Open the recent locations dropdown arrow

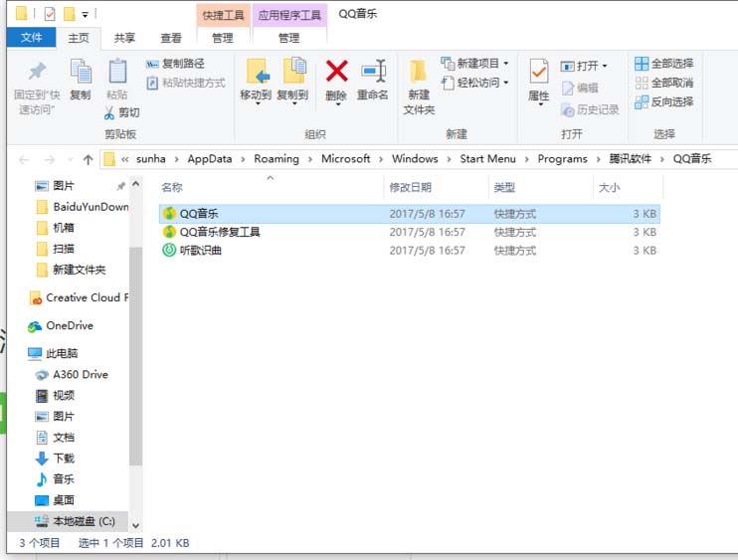pyautogui.click(x=71, y=160)
